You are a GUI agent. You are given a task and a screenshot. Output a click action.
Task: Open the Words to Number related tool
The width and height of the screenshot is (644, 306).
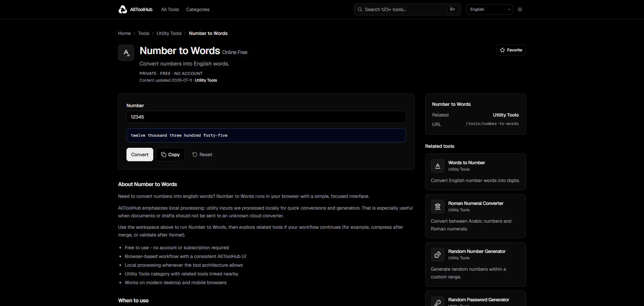pos(476,172)
